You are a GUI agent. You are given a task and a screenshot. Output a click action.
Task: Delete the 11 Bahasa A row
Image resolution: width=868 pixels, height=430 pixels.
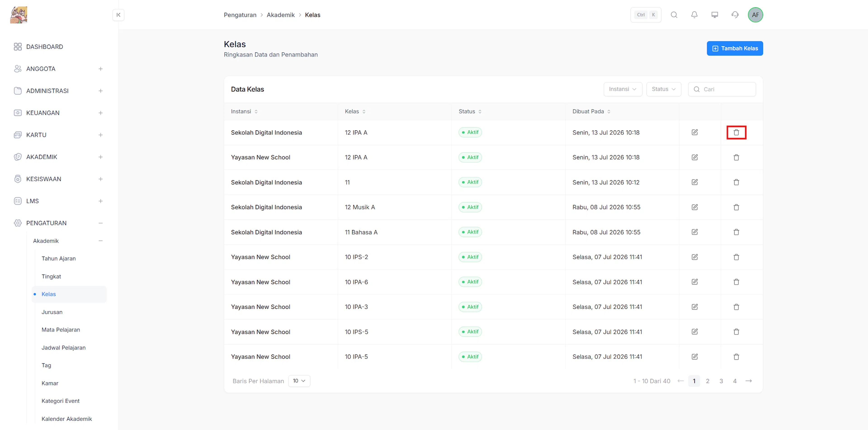pos(736,232)
